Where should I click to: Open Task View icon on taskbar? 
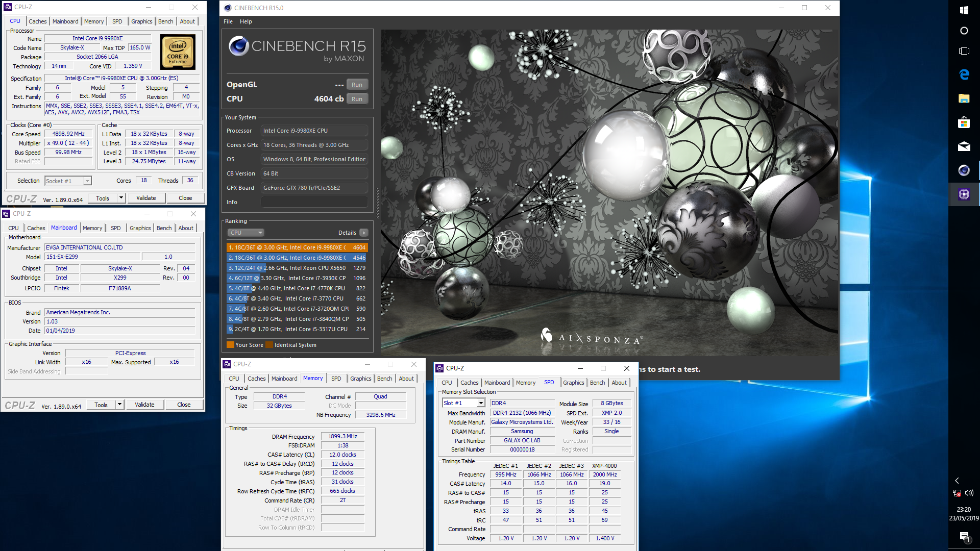pos(964,51)
